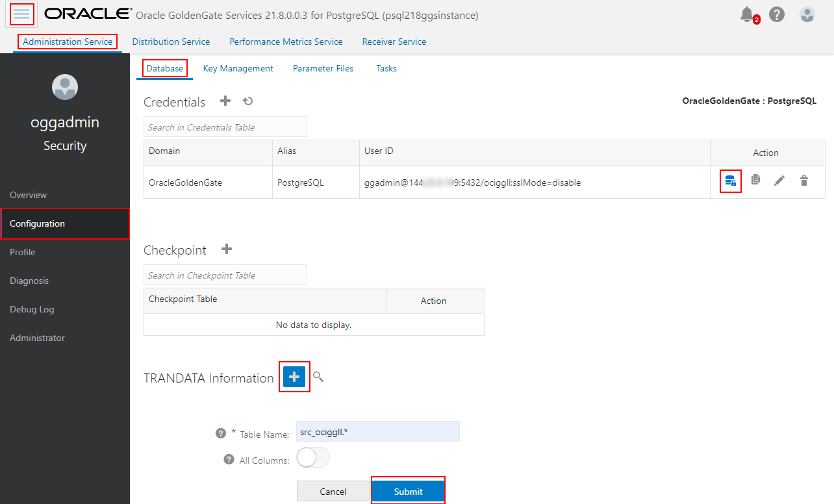Open the Distribution Service tab

coord(171,42)
